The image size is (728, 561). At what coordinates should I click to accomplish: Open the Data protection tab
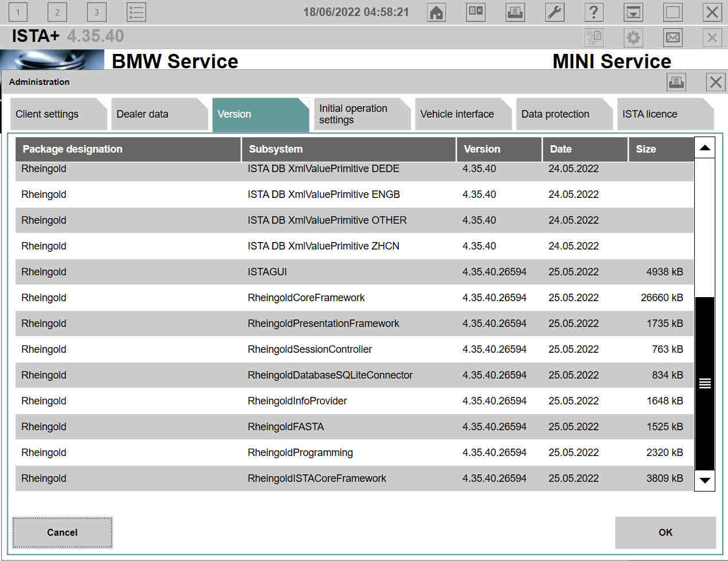[x=564, y=114]
